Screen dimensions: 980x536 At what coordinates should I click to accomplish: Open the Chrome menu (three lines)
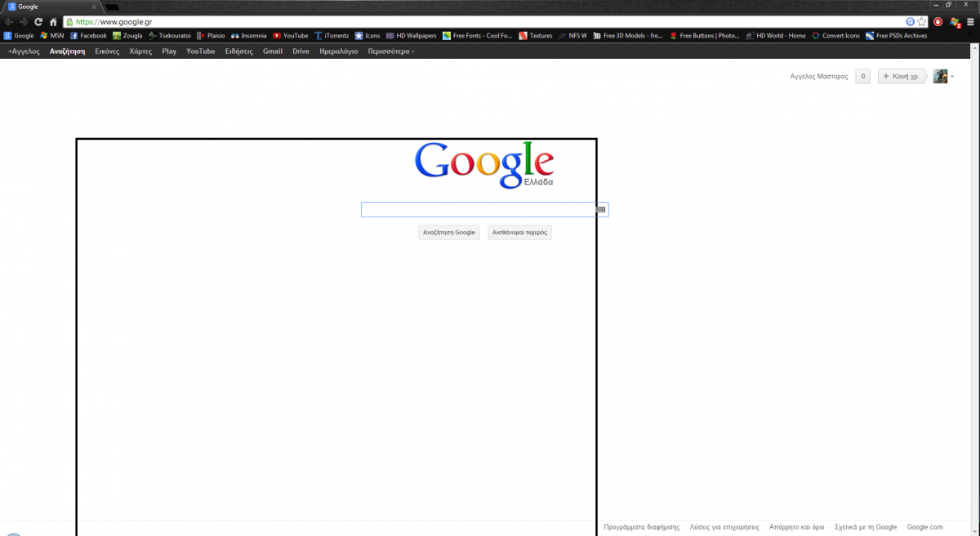[969, 22]
